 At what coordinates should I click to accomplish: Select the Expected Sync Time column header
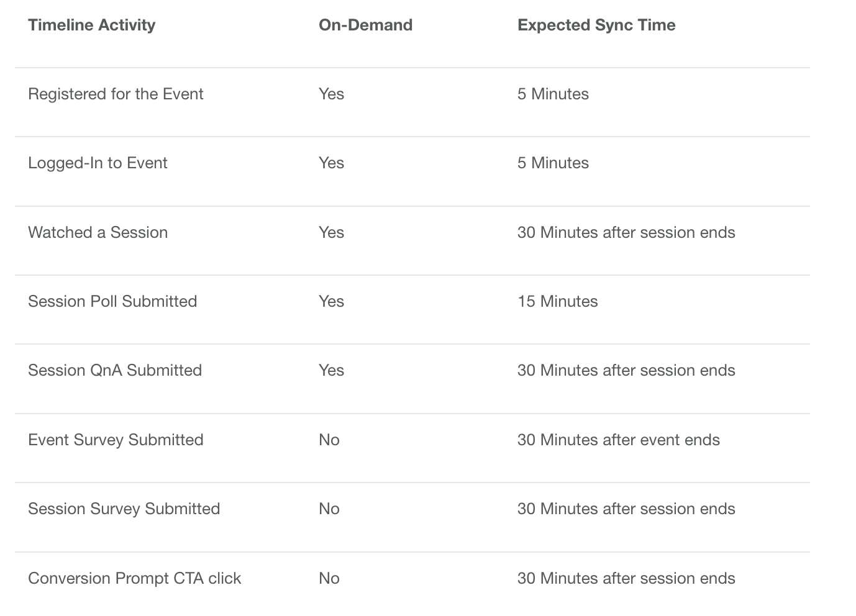click(x=596, y=25)
